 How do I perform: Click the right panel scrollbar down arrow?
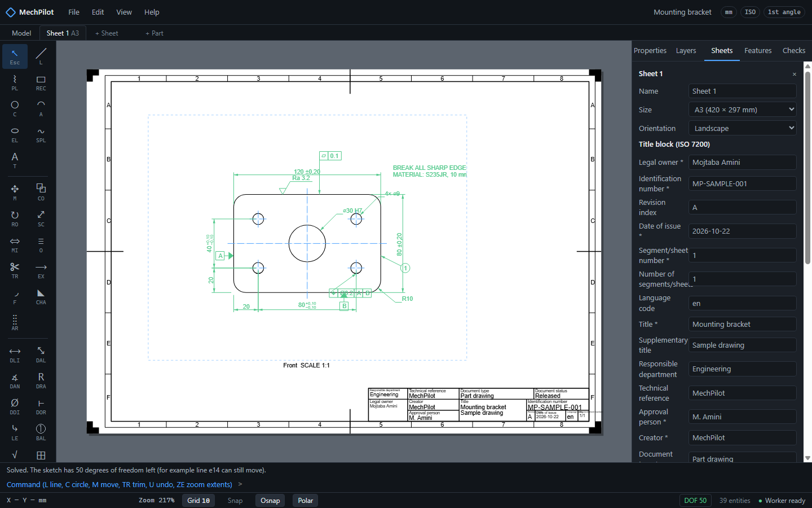coord(807,458)
